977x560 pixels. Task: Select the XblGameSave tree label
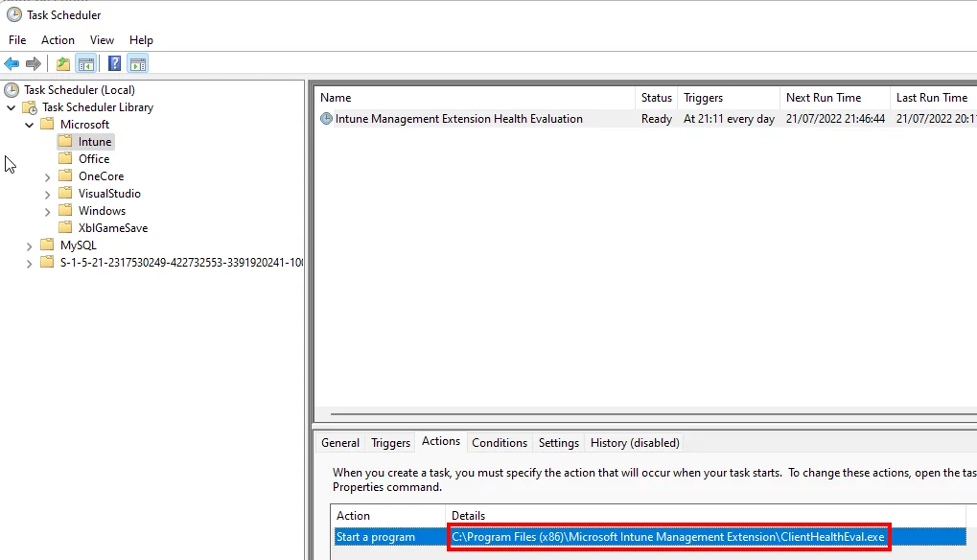(x=113, y=228)
